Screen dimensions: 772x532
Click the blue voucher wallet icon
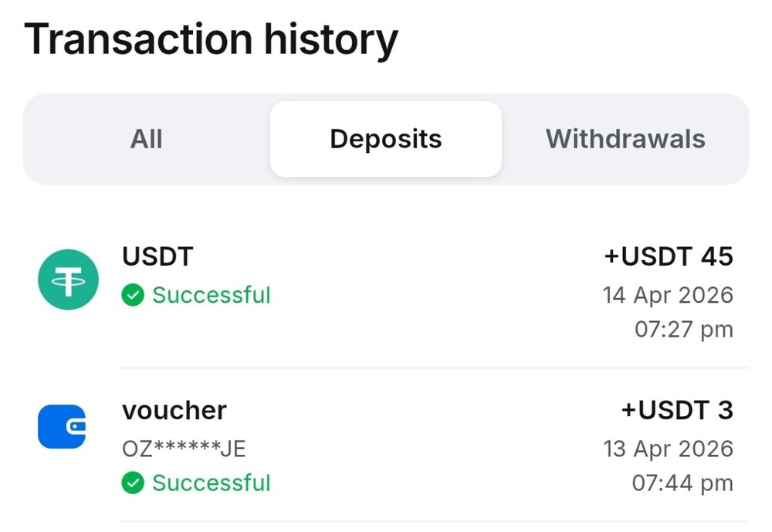[x=62, y=426]
